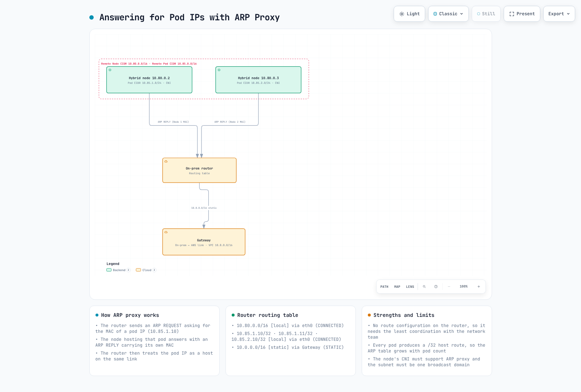Click the search magnifier icon in diagram controls
Image resolution: width=581 pixels, height=392 pixels.
424,287
